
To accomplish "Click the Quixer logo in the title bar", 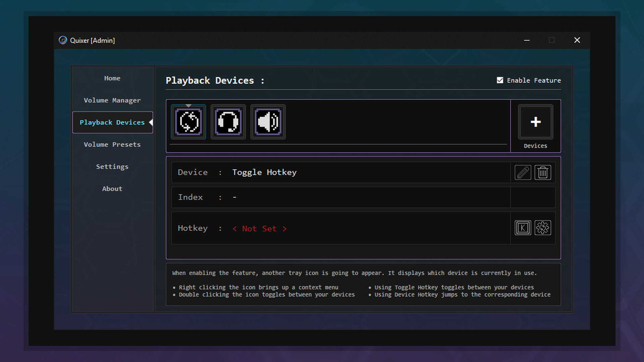I will point(62,40).
